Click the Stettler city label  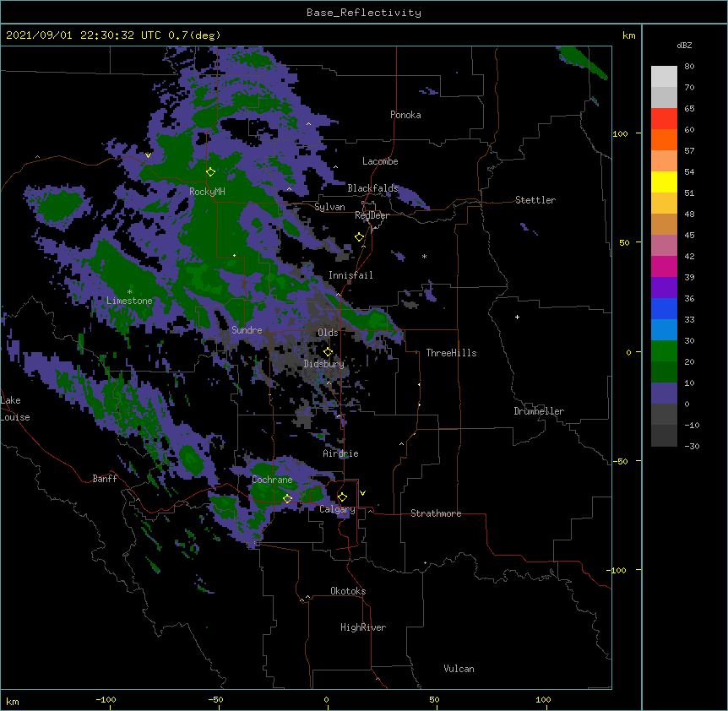pos(535,200)
